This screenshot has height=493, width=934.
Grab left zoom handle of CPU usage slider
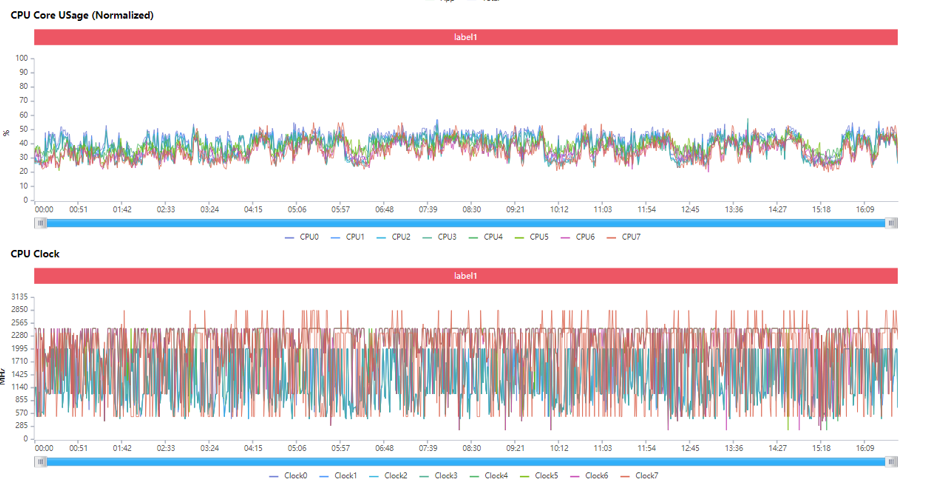click(x=41, y=223)
